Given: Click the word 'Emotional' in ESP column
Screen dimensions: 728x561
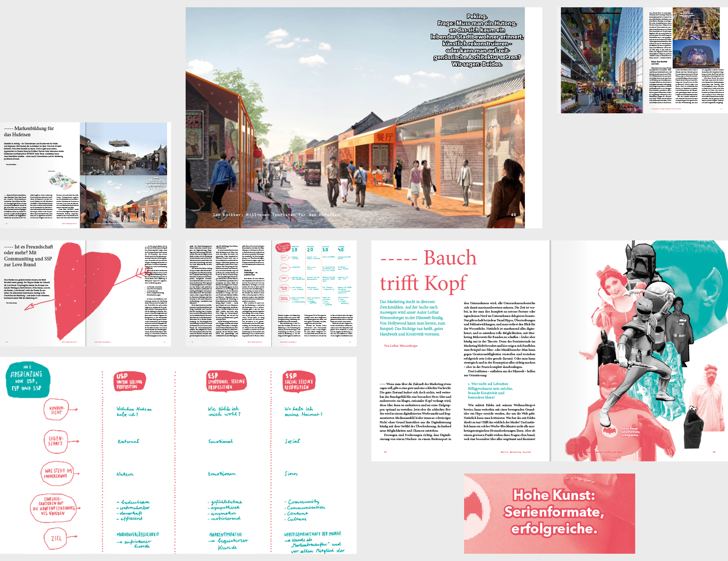Looking at the screenshot, I should (221, 442).
